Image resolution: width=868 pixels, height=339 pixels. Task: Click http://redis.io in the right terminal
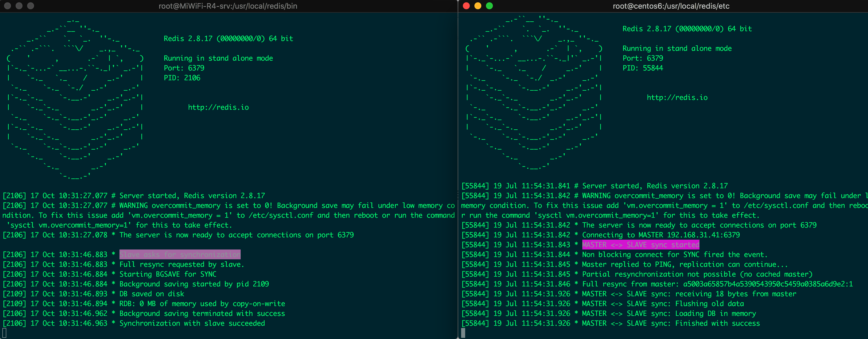point(677,98)
